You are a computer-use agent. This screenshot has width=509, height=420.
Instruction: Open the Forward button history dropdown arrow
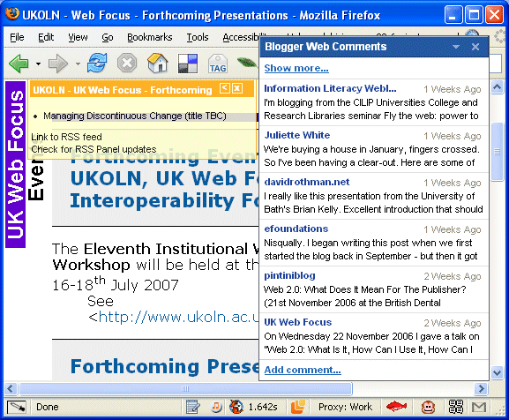click(78, 64)
